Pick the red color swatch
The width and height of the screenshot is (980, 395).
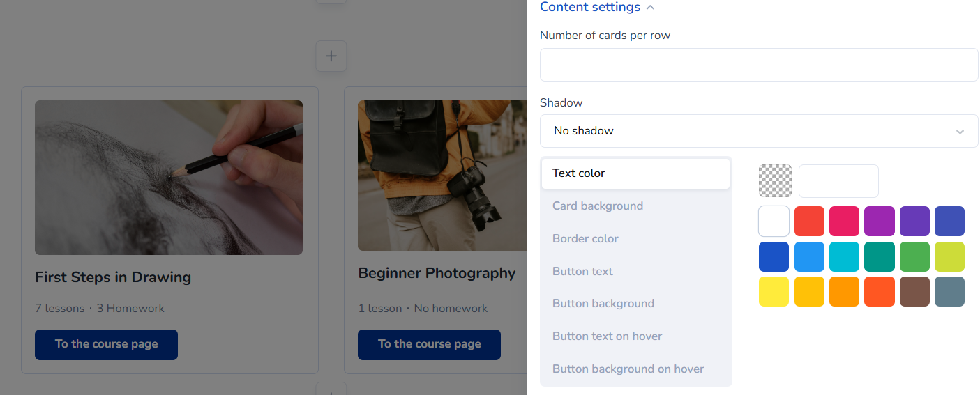(x=809, y=222)
